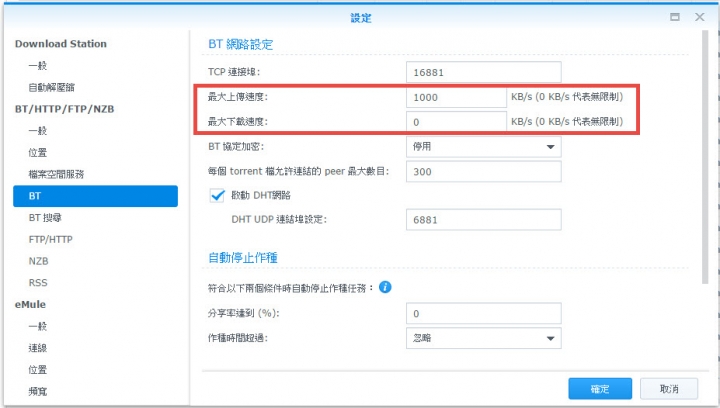
Task: Open 檔案空間服務 settings page
Action: 56,174
